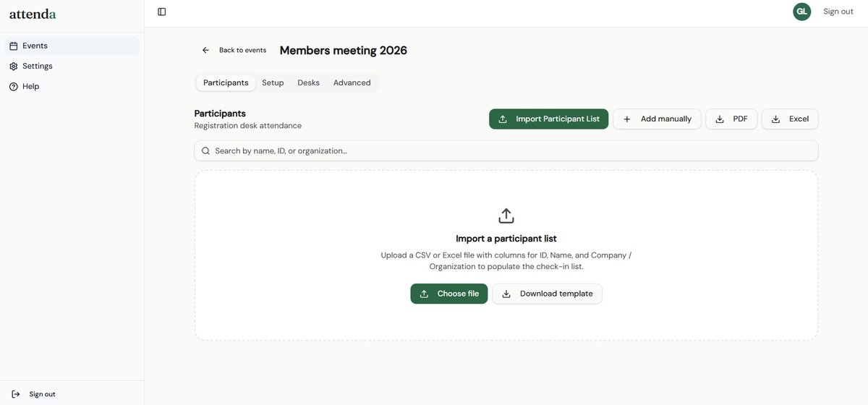Open Help in the sidebar
This screenshot has height=405, width=868.
[x=72, y=86]
